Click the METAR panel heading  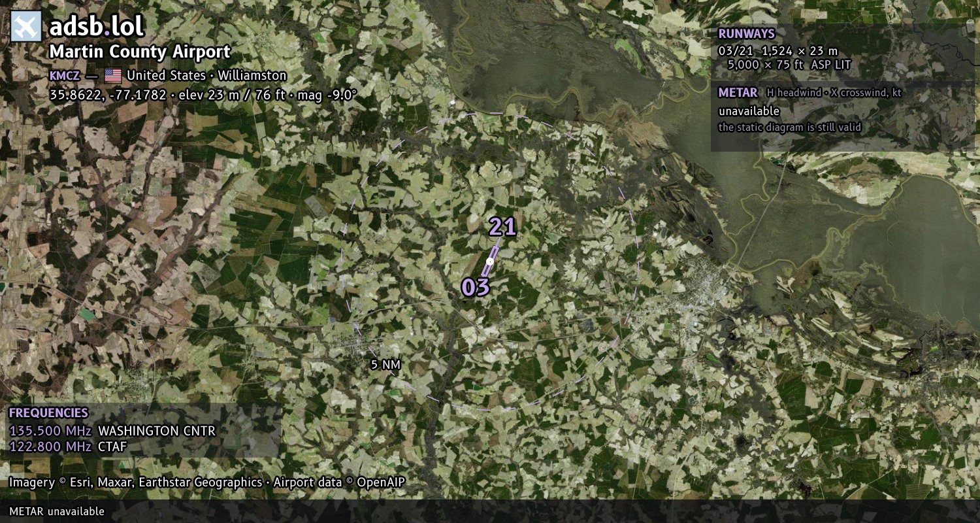pyautogui.click(x=738, y=93)
